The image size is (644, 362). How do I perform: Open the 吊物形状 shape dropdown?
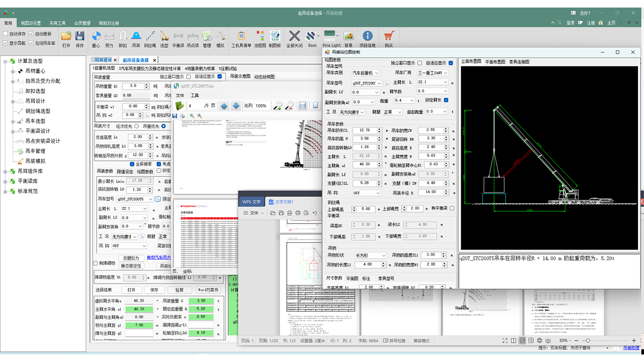coord(370,255)
